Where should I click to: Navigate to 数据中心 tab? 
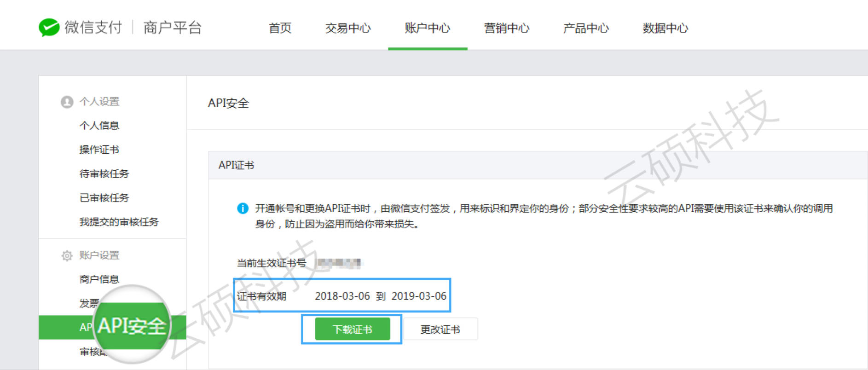[x=665, y=28]
